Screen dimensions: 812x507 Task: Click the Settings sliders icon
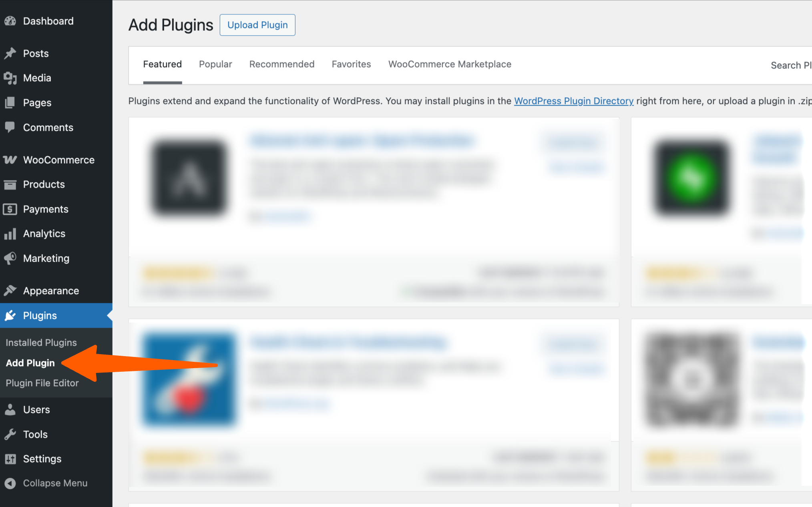tap(10, 459)
